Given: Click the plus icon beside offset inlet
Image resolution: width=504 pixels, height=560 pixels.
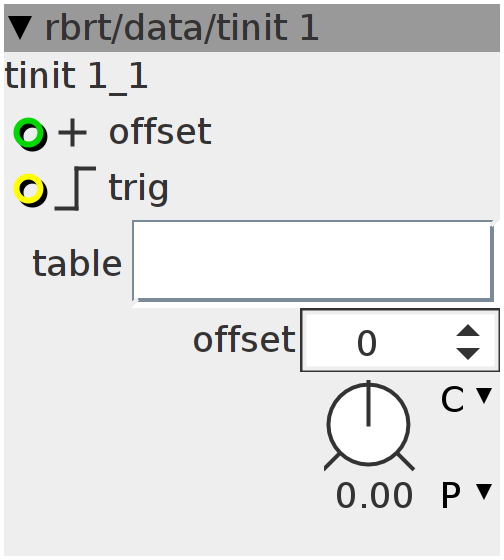Looking at the screenshot, I should 72,133.
